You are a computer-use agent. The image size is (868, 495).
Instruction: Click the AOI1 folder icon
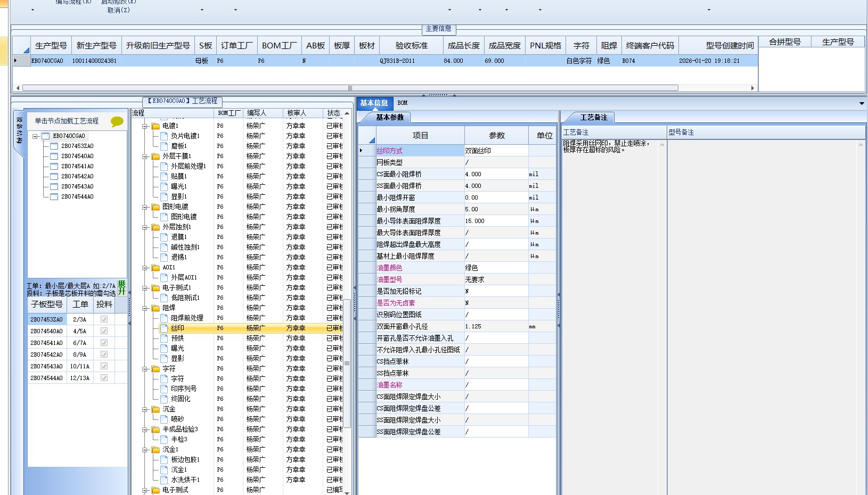click(155, 268)
